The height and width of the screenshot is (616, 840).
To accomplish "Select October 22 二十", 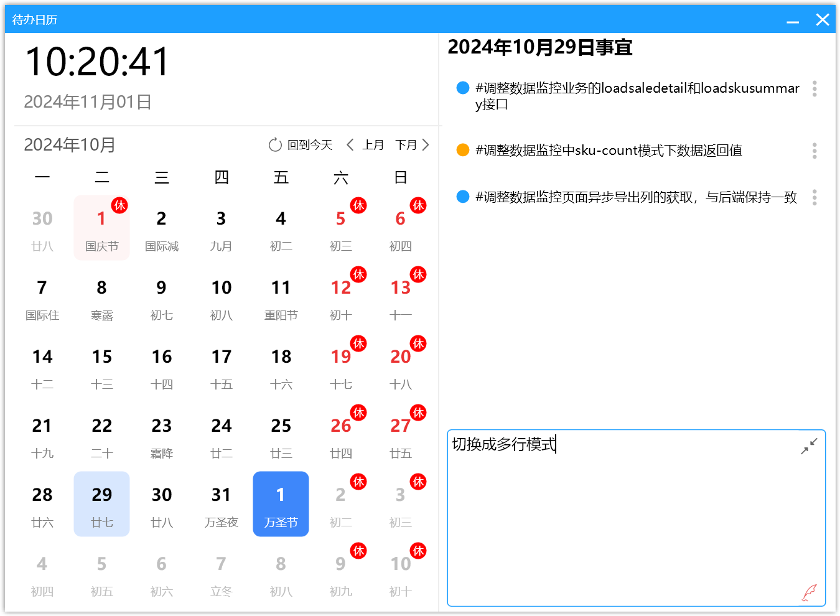I will click(x=102, y=435).
